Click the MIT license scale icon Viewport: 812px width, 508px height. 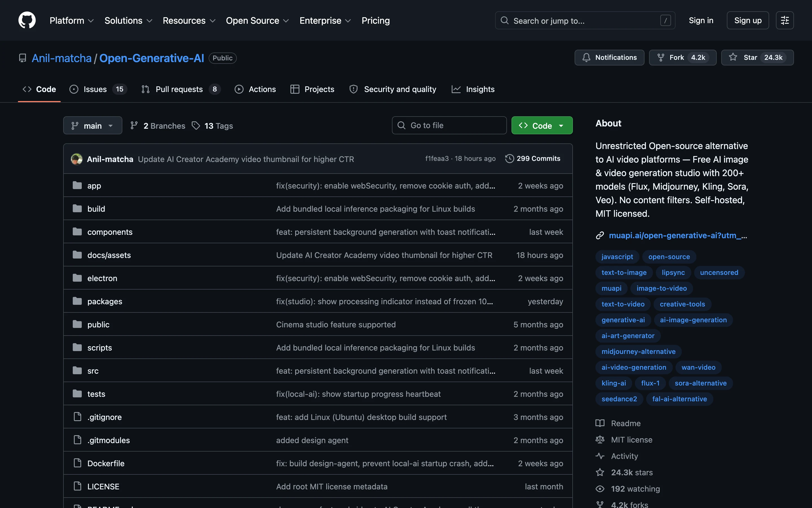pyautogui.click(x=600, y=440)
